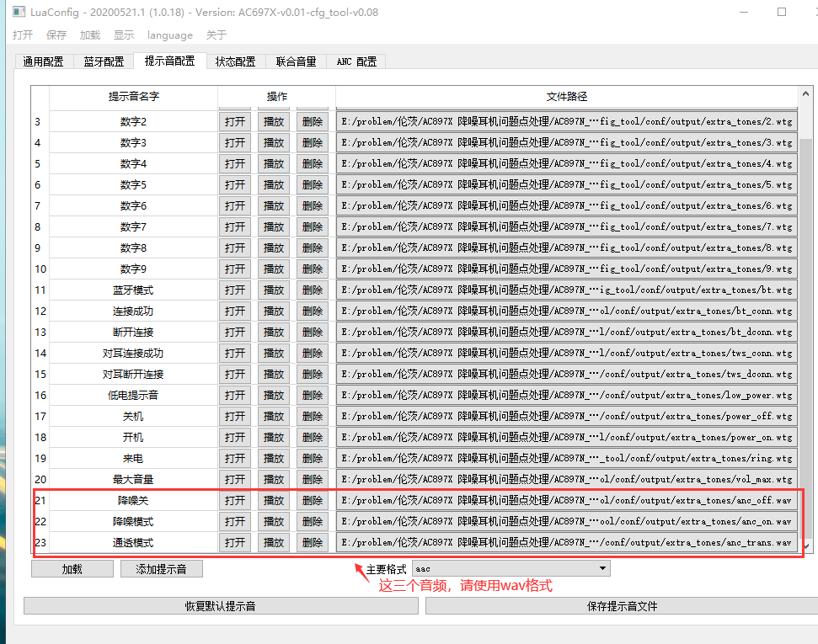Open the 关于 menu
818x644 pixels.
coord(216,35)
